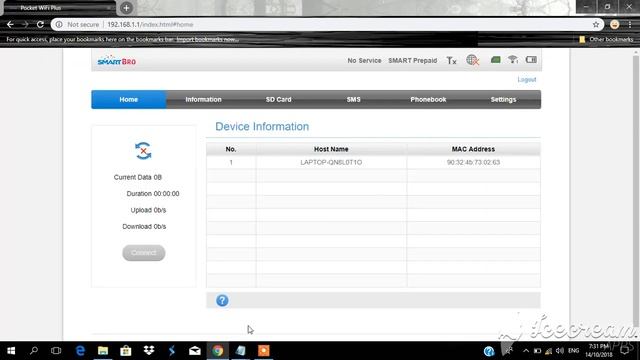Viewport: 640px width, 360px height.
Task: Switch to the Information tab
Action: 203,100
